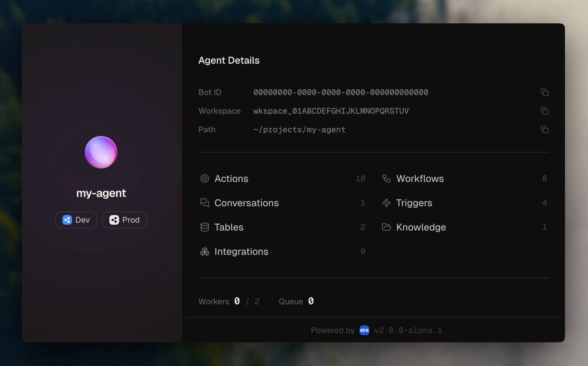Copy the Workspace ID value
Viewport: 588px width, 366px height.
[544, 111]
